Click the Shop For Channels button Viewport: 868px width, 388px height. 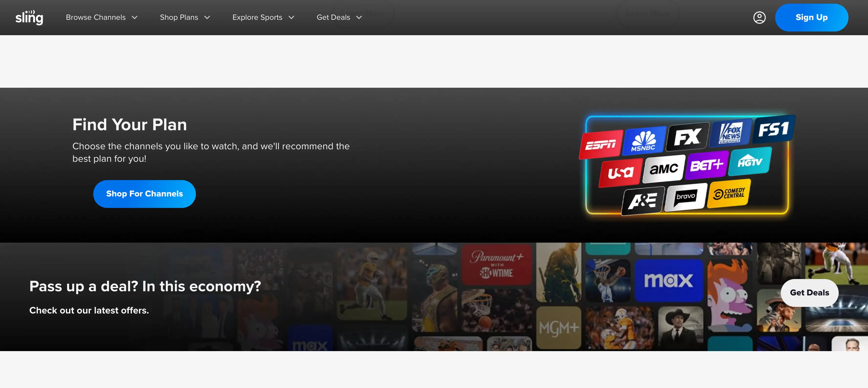tap(145, 194)
